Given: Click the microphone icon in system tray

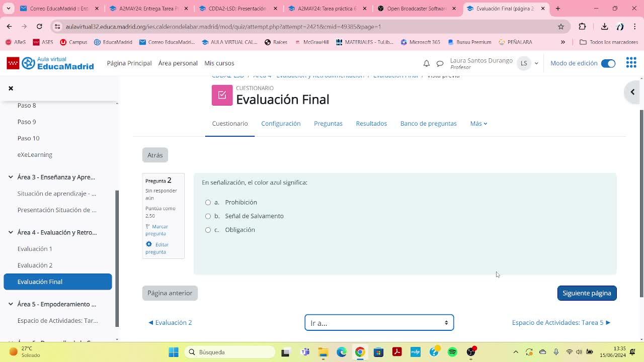Looking at the screenshot, I should click(x=556, y=352).
